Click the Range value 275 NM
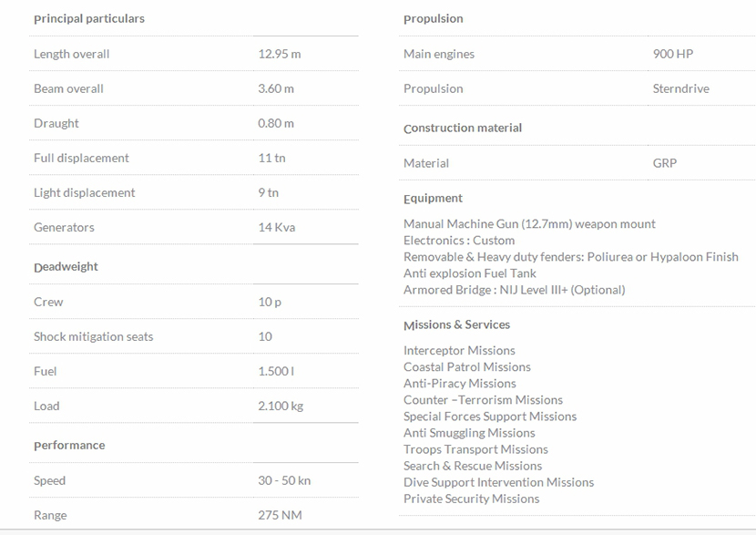 pos(280,516)
